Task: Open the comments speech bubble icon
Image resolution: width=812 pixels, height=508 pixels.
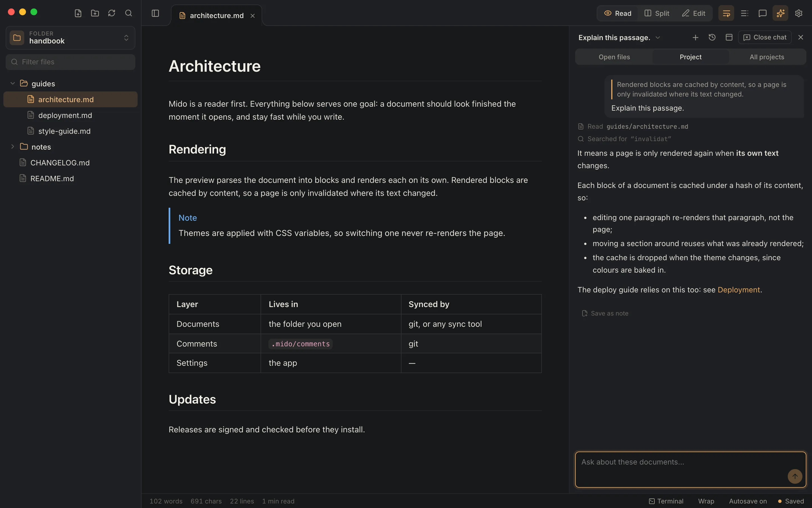Action: pos(762,13)
